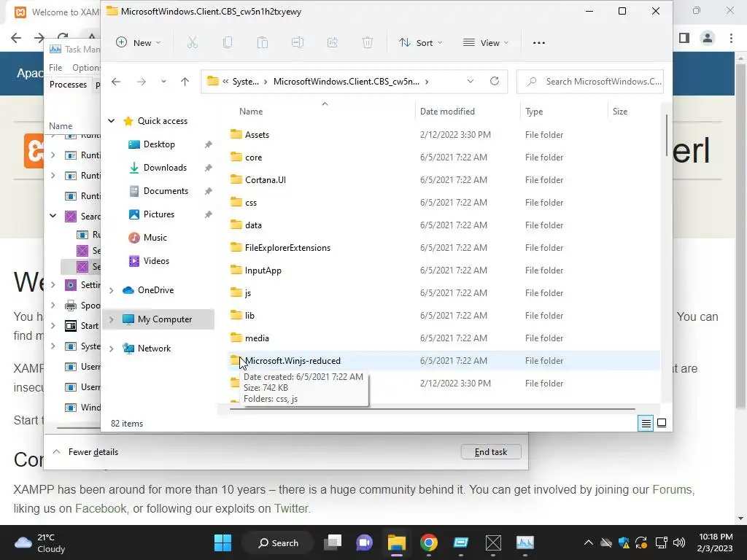747x560 pixels.
Task: Open Windows Start menu
Action: point(222,542)
